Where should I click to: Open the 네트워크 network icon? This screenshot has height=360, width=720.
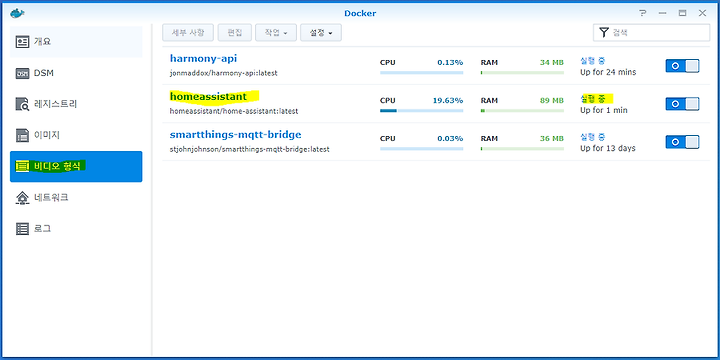point(22,197)
